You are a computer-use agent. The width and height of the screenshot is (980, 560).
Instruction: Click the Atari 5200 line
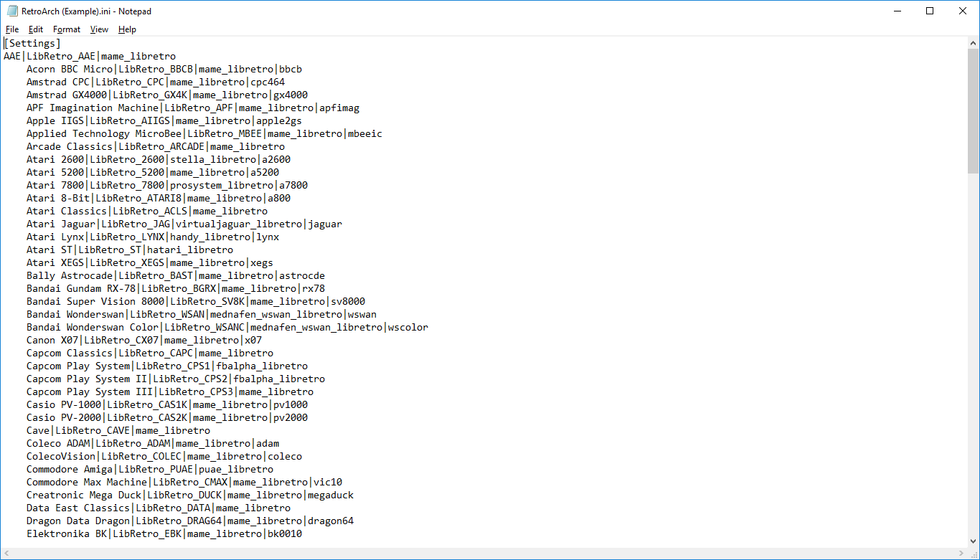[x=153, y=172]
